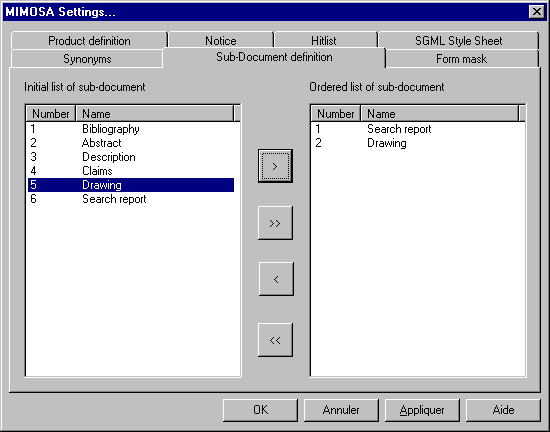Image resolution: width=550 pixels, height=432 pixels.
Task: Select Search report in the initial list
Action: [131, 199]
